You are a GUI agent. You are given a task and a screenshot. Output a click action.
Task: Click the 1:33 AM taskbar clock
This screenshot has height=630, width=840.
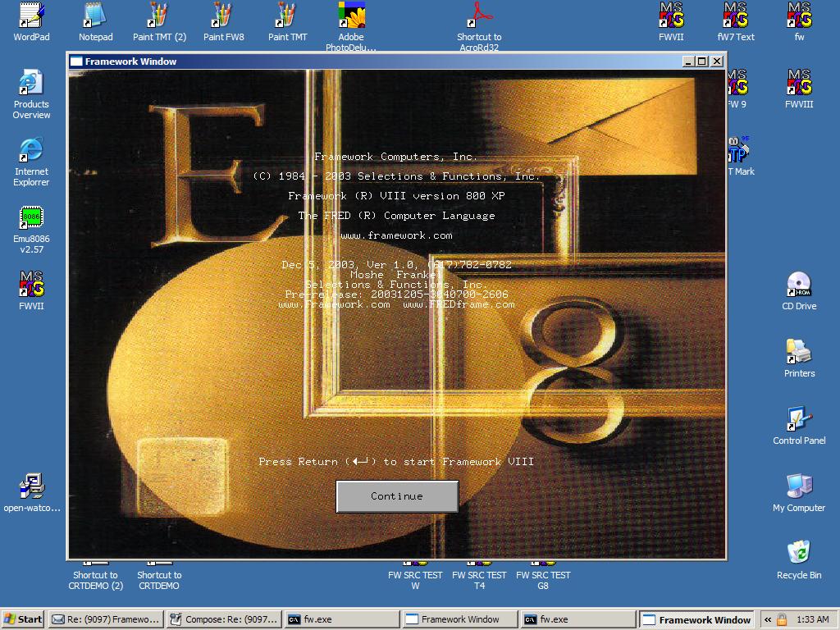[813, 620]
